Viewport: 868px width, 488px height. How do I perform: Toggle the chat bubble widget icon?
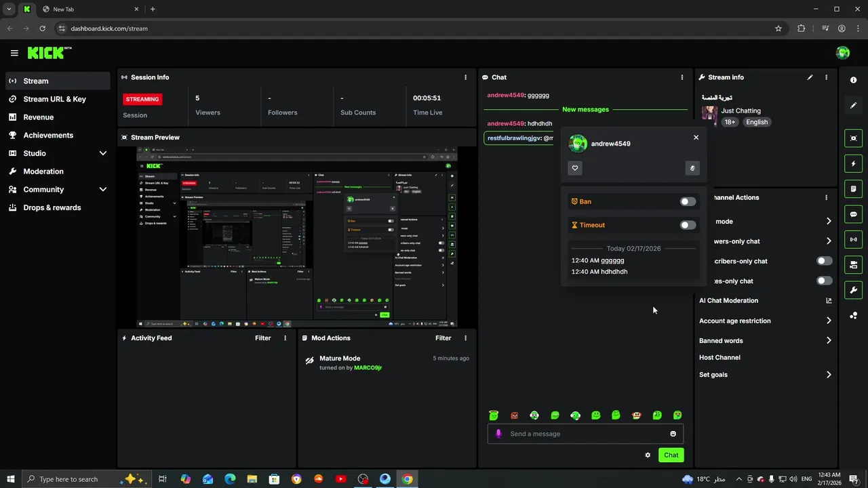[x=854, y=214]
